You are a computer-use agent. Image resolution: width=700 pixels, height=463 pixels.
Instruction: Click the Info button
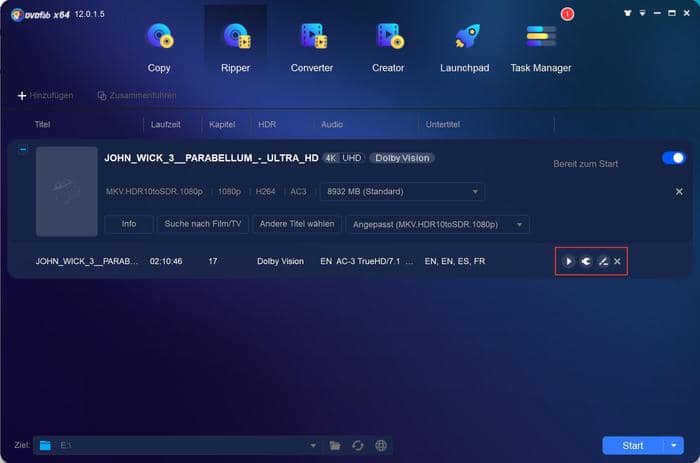tap(129, 224)
